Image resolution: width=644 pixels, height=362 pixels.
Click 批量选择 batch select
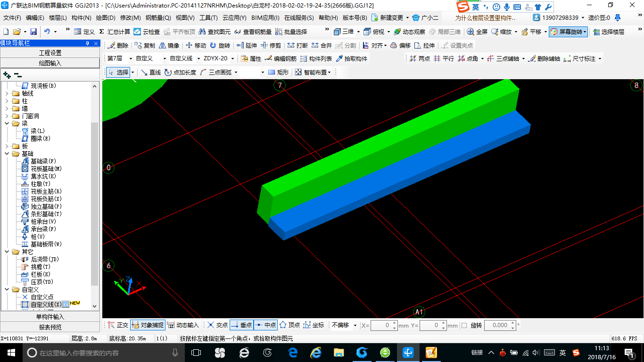[291, 32]
